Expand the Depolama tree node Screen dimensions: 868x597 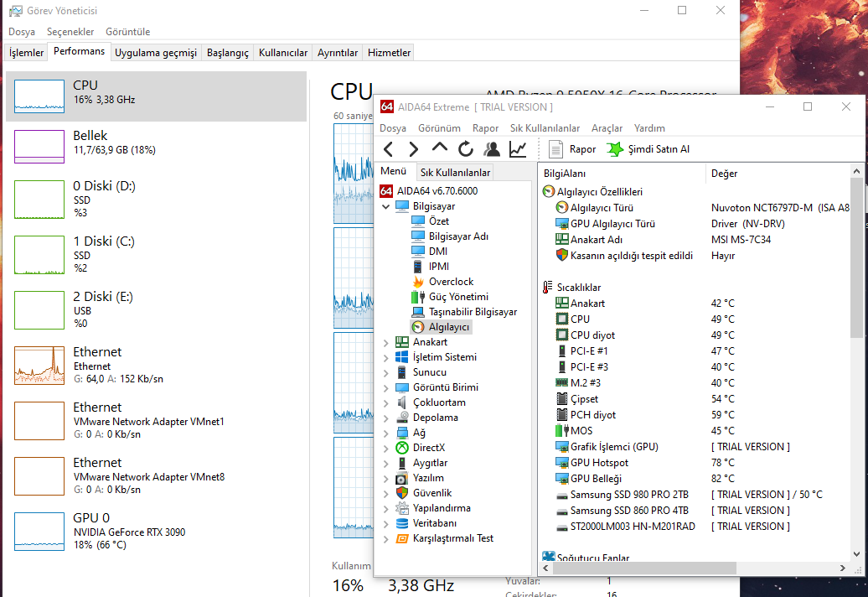386,418
